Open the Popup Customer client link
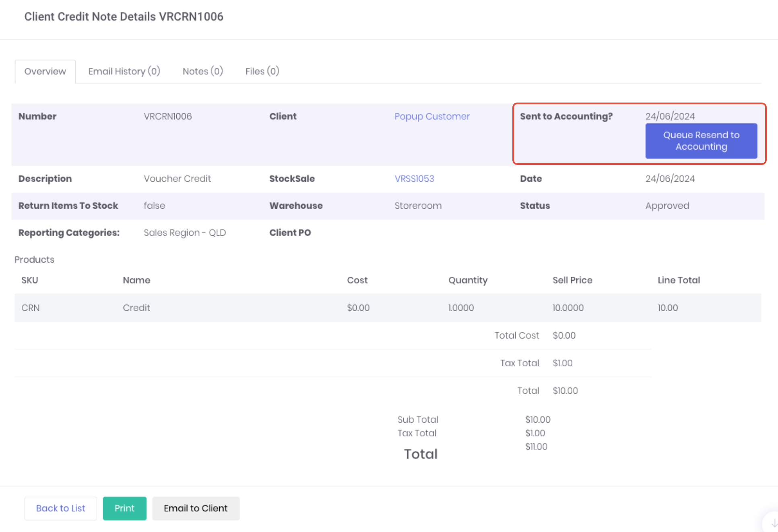The height and width of the screenshot is (532, 778). [x=432, y=117]
